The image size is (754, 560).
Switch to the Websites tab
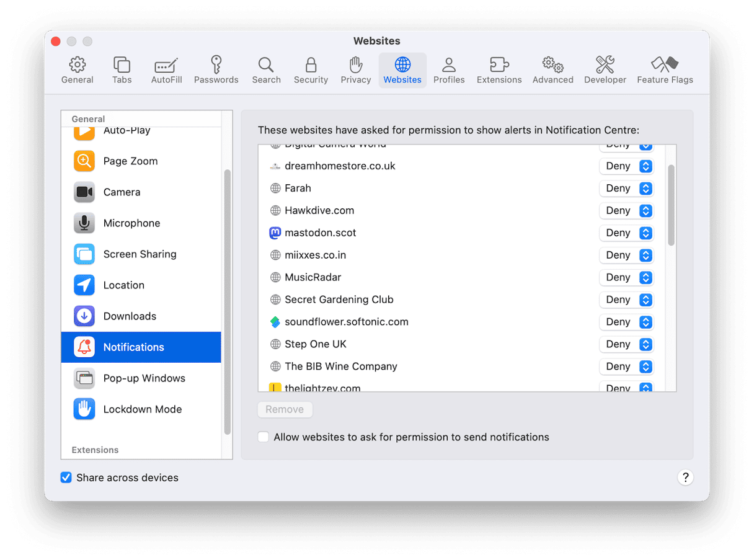point(402,70)
